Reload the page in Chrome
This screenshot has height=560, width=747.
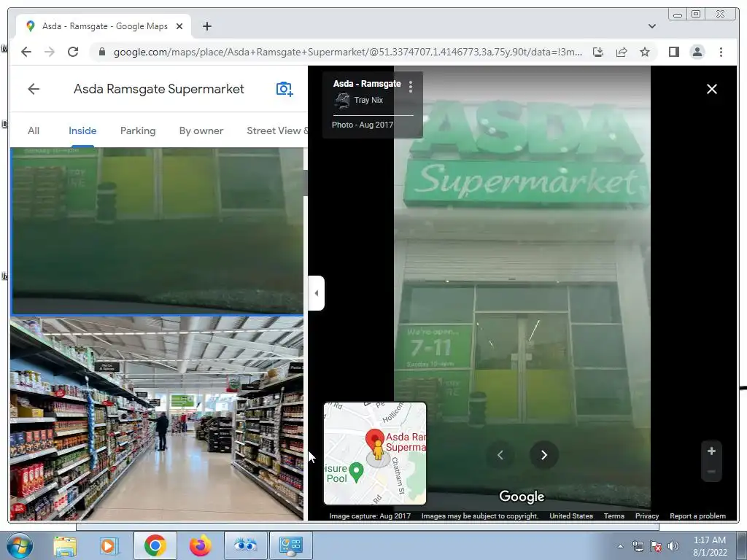coord(73,52)
